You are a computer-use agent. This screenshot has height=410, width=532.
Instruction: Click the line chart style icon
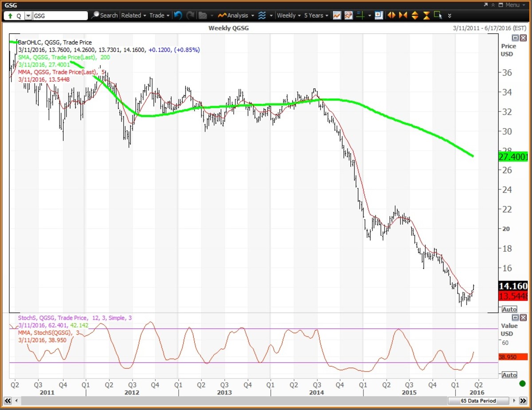coord(337,16)
